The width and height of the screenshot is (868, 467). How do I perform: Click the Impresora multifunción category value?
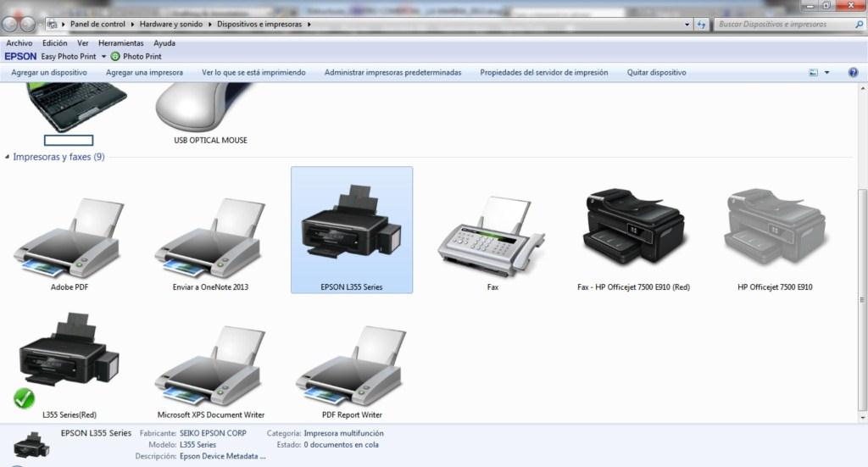coord(344,433)
